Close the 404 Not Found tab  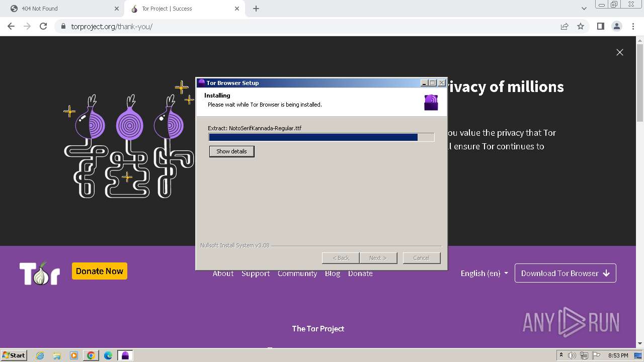click(116, 9)
